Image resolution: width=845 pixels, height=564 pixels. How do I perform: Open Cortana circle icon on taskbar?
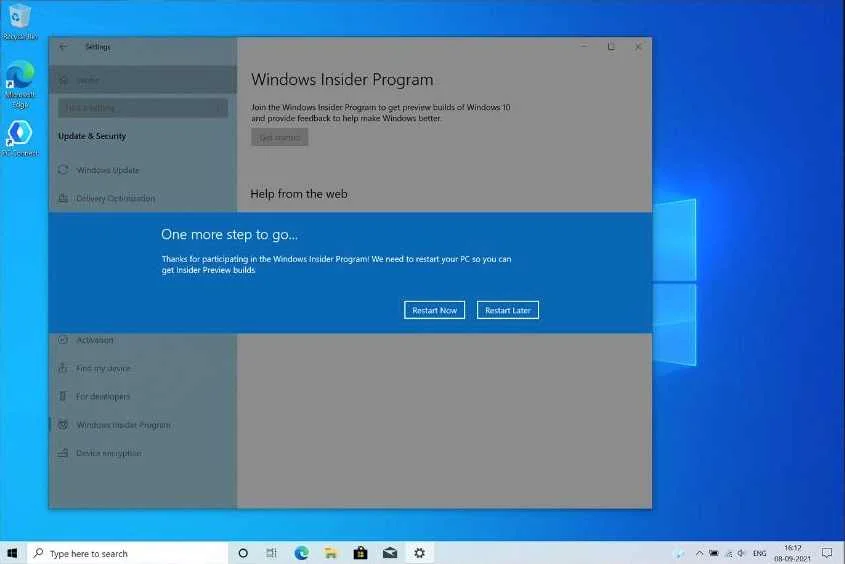pyautogui.click(x=243, y=553)
